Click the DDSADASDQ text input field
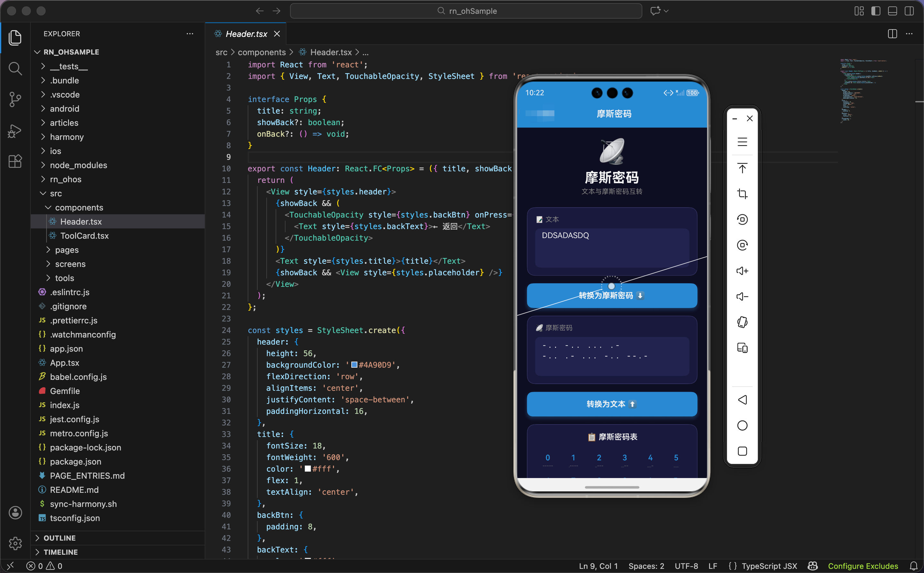Screen dimensions: 924x573 click(611, 247)
